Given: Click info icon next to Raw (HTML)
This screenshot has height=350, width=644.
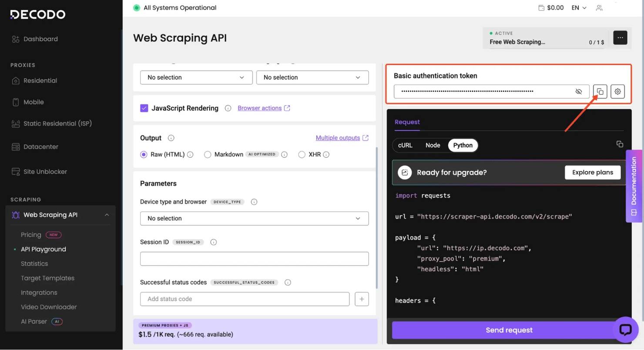Looking at the screenshot, I should [190, 155].
